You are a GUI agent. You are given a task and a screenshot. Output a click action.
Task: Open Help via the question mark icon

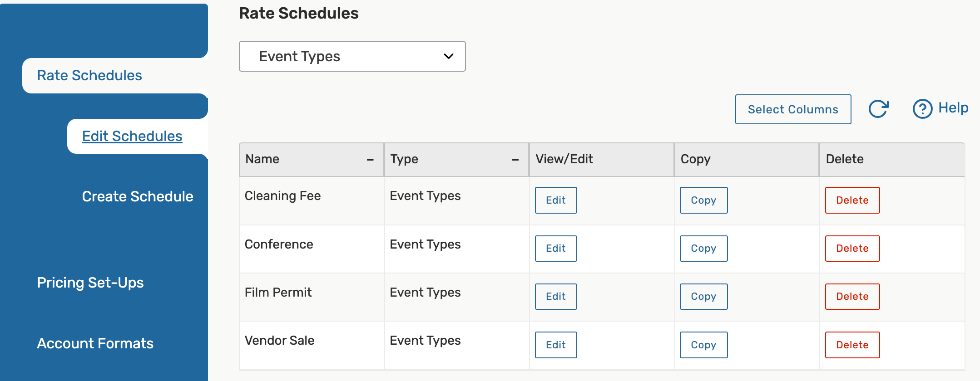pyautogui.click(x=922, y=109)
